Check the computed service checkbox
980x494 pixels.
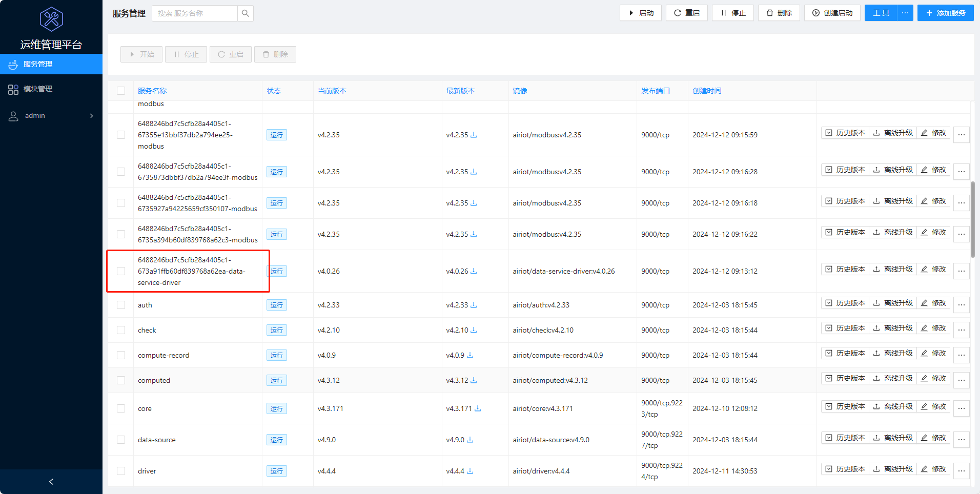(121, 380)
